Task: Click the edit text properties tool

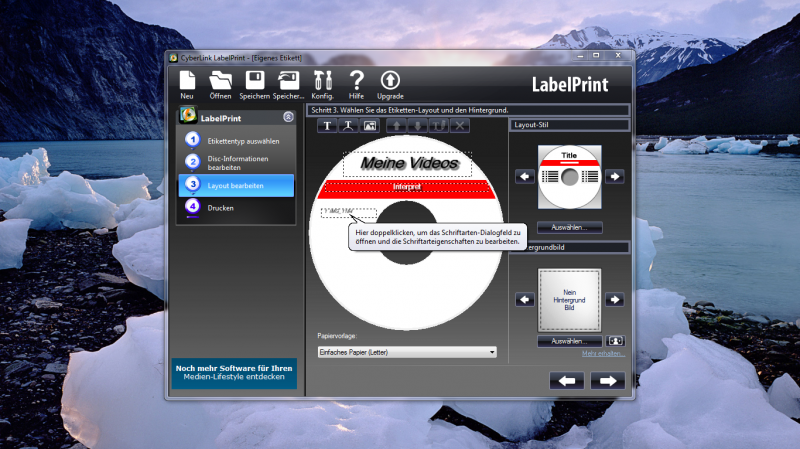Action: pyautogui.click(x=439, y=126)
